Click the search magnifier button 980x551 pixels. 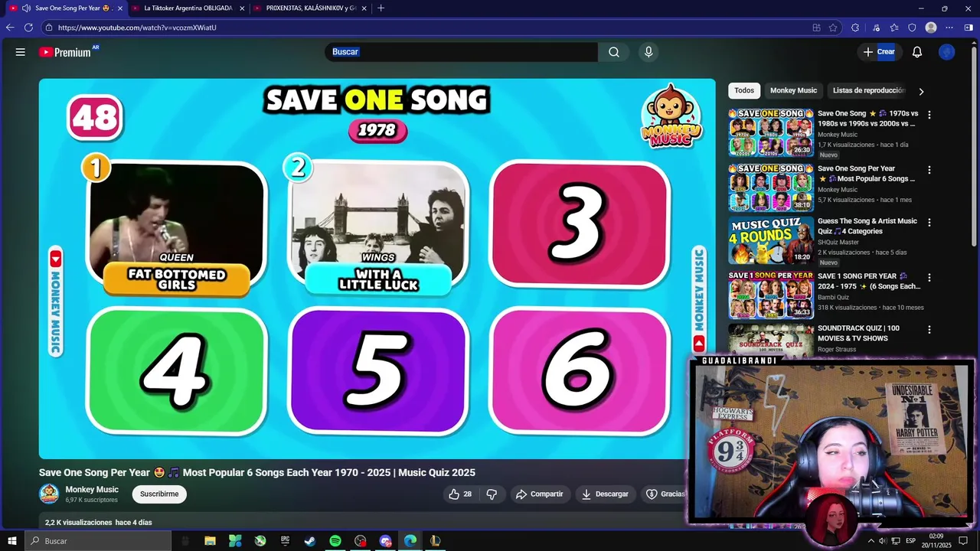(614, 52)
